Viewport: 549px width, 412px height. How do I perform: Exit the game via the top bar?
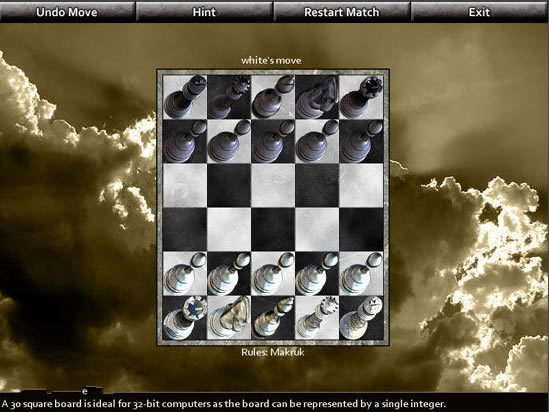pos(479,12)
